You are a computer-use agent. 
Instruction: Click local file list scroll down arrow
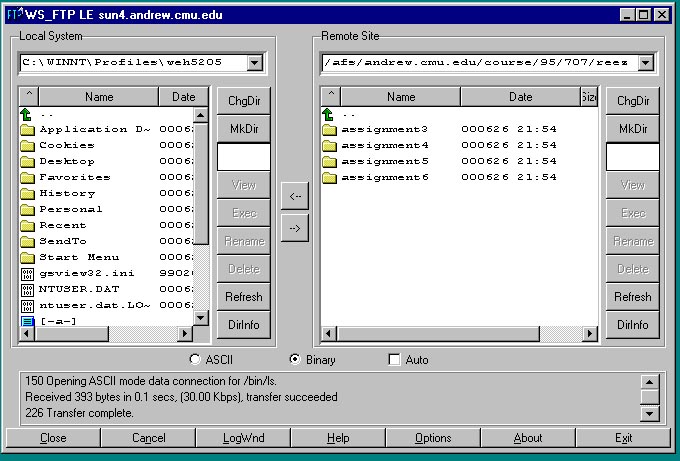tap(200, 318)
